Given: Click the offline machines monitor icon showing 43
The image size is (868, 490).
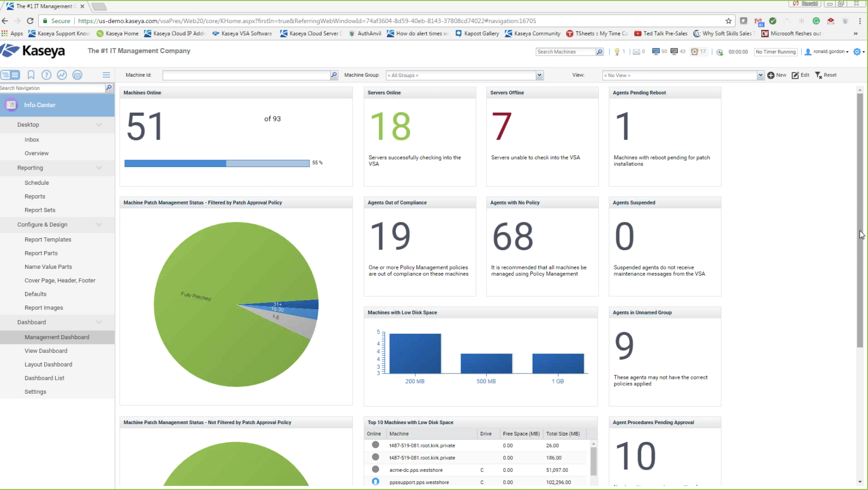Looking at the screenshot, I should (674, 52).
